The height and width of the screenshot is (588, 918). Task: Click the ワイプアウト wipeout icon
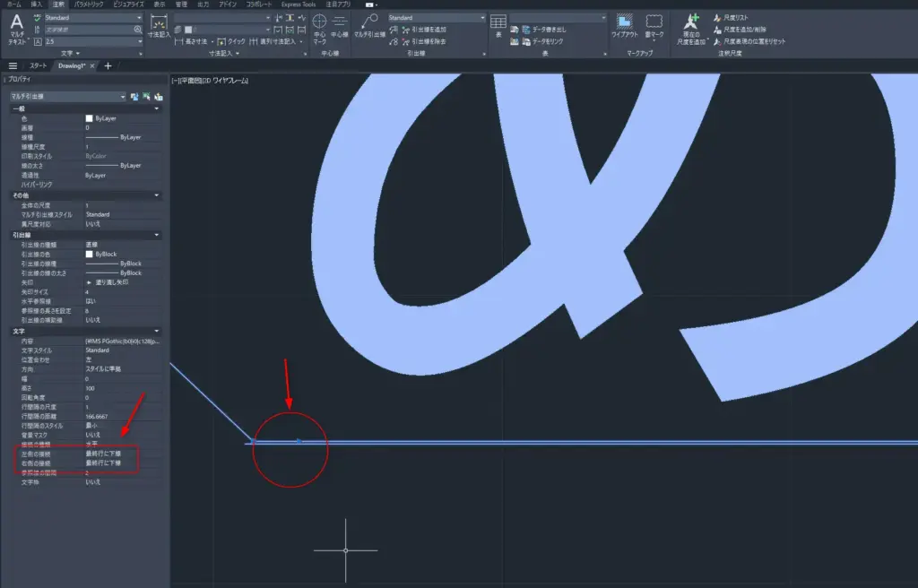(624, 23)
